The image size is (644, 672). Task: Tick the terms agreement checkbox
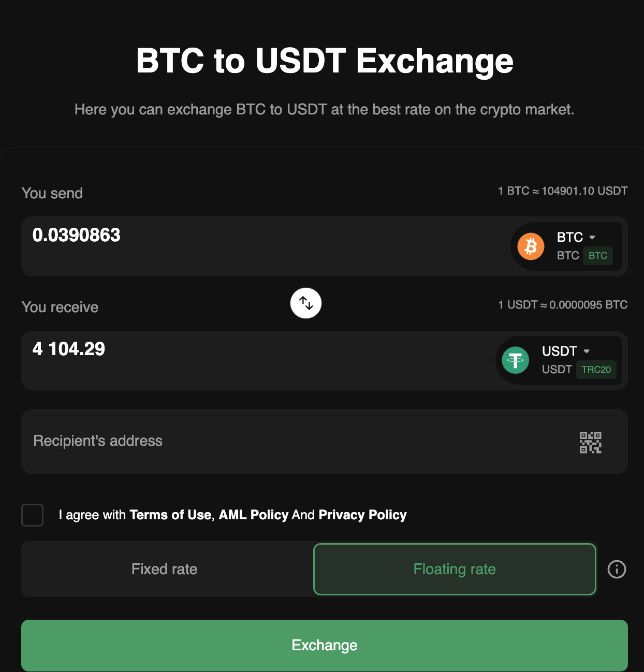[x=32, y=515]
